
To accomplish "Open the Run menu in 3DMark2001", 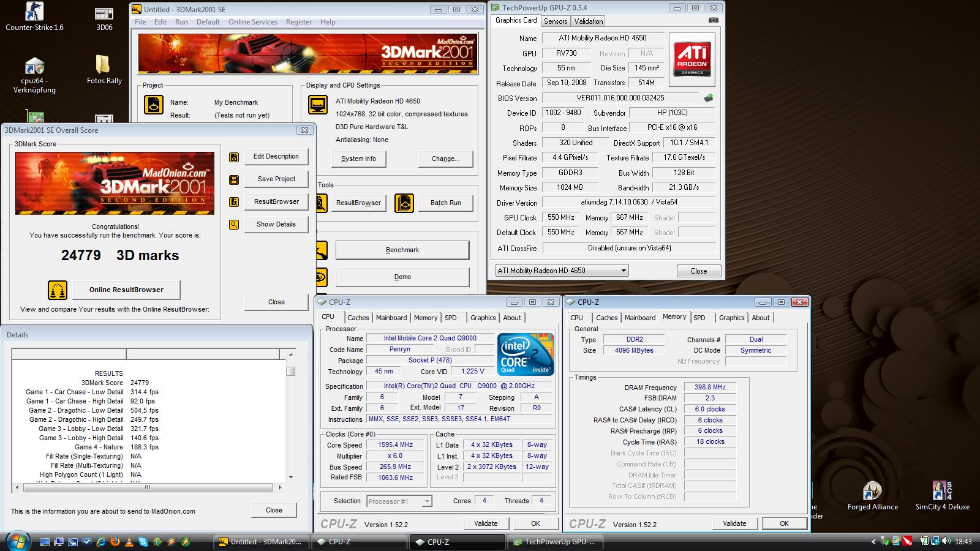I will (x=181, y=22).
